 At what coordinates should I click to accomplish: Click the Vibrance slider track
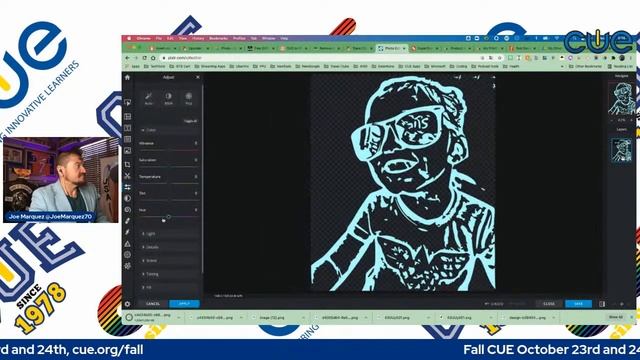[x=168, y=150]
